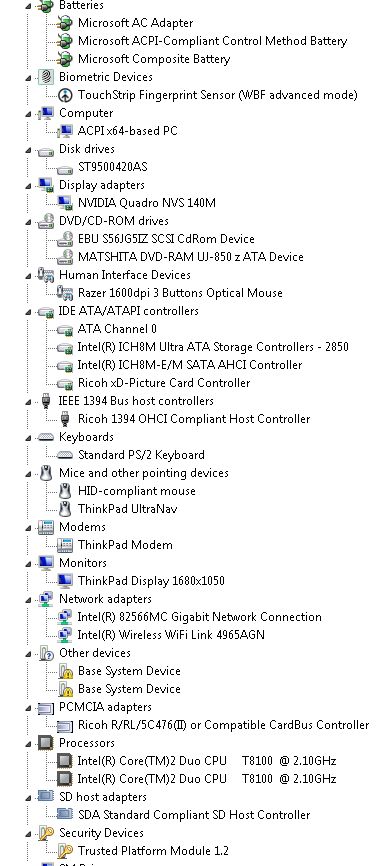Click the ST9500420AS disk drive icon
The height and width of the screenshot is (866, 388).
pyautogui.click(x=65, y=167)
